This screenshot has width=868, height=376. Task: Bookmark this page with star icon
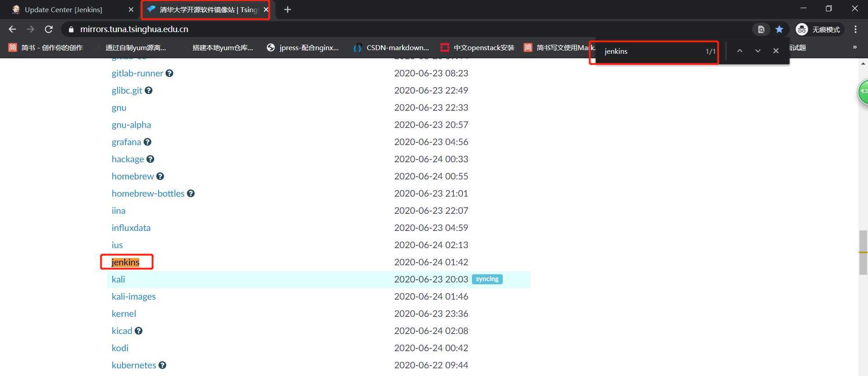(x=779, y=29)
